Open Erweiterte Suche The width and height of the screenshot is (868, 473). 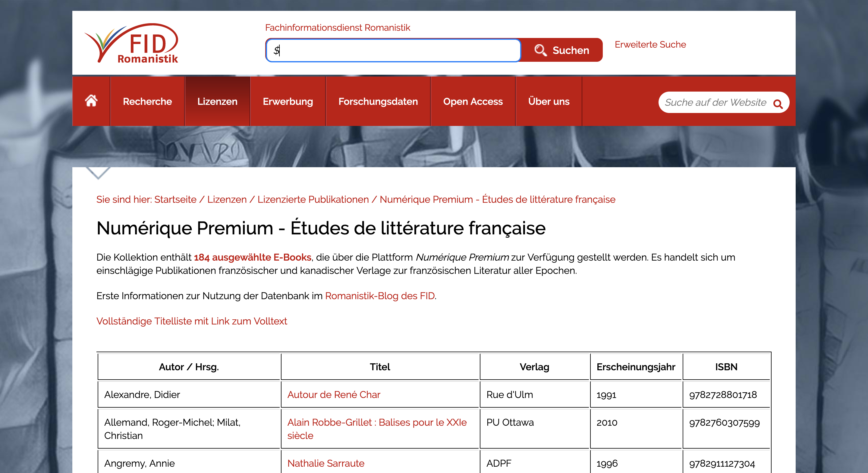pyautogui.click(x=650, y=45)
